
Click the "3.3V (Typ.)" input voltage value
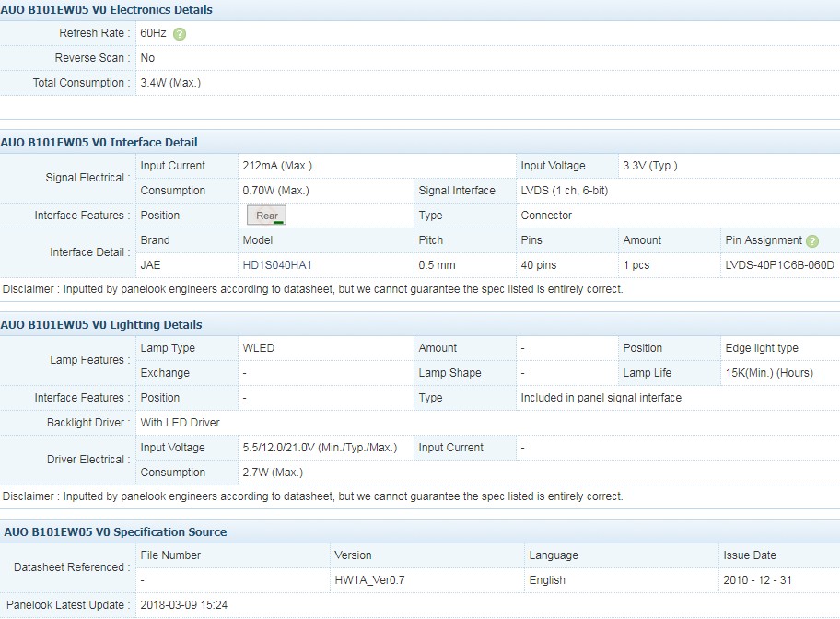pyautogui.click(x=650, y=166)
